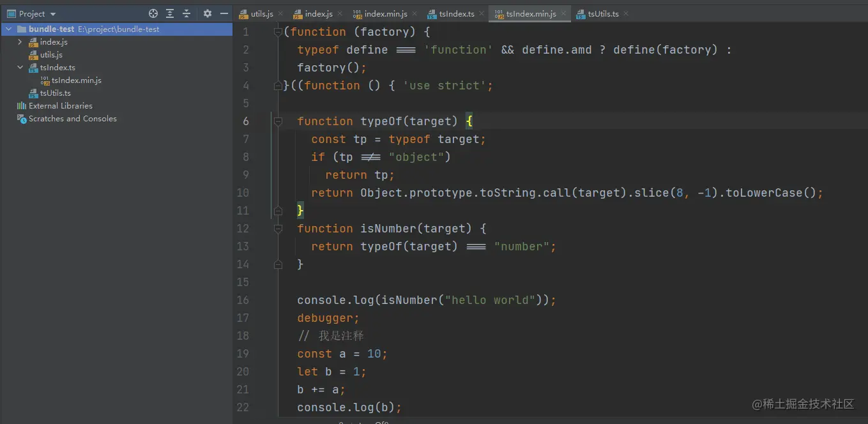
Task: Click the debugger statement on line 17
Action: (328, 318)
